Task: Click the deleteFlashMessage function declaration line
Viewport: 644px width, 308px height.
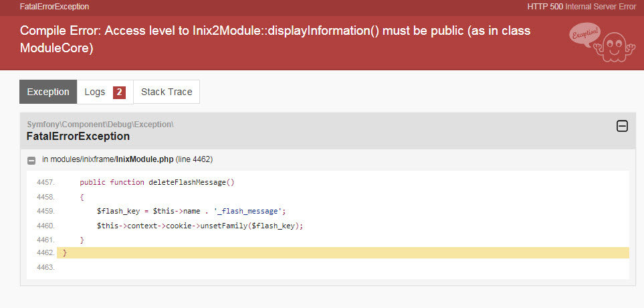Action: pyautogui.click(x=157, y=182)
